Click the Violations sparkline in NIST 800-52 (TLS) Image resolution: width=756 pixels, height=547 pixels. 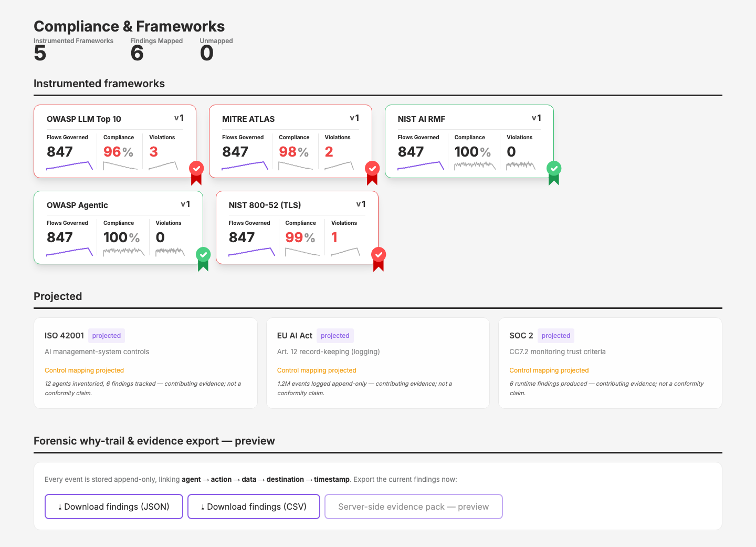pos(345,252)
